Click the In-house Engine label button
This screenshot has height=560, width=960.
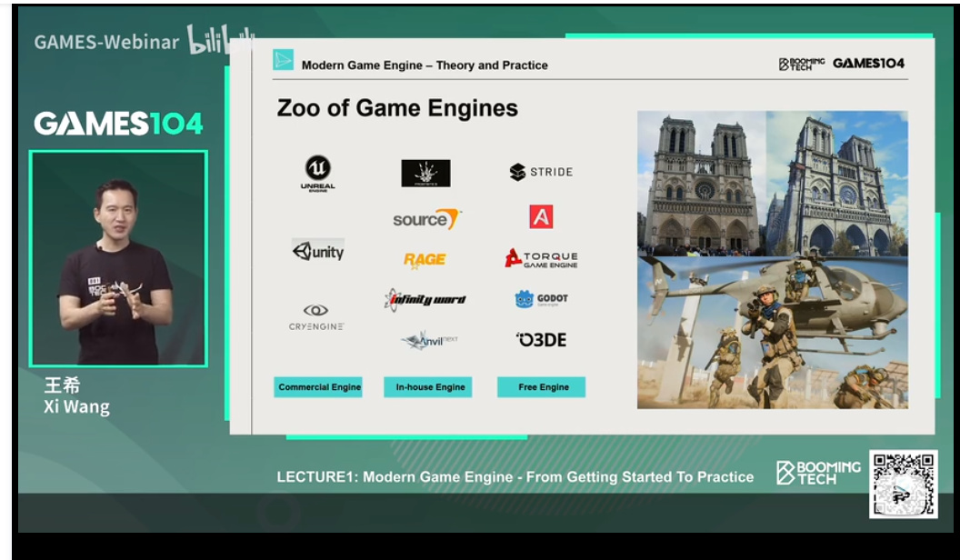pyautogui.click(x=428, y=386)
